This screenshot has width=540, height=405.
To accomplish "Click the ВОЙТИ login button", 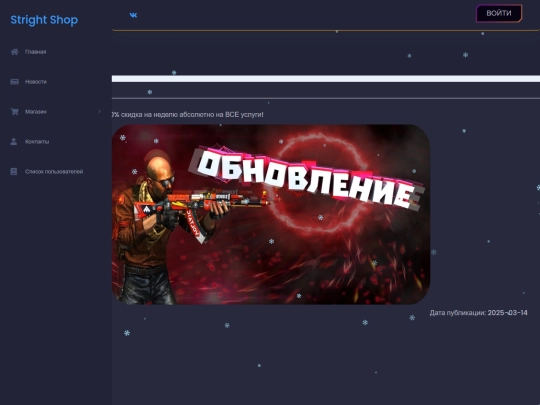I will click(x=499, y=13).
